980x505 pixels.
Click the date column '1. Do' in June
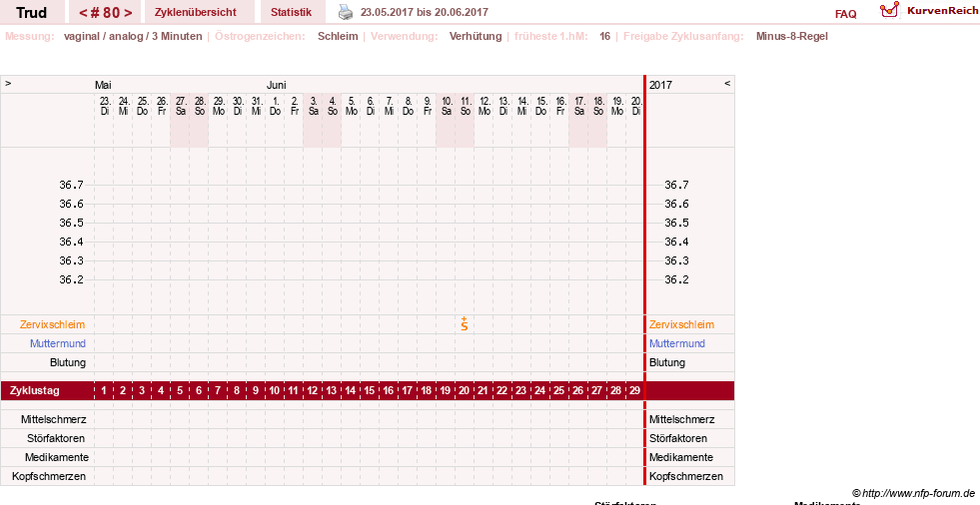(275, 106)
